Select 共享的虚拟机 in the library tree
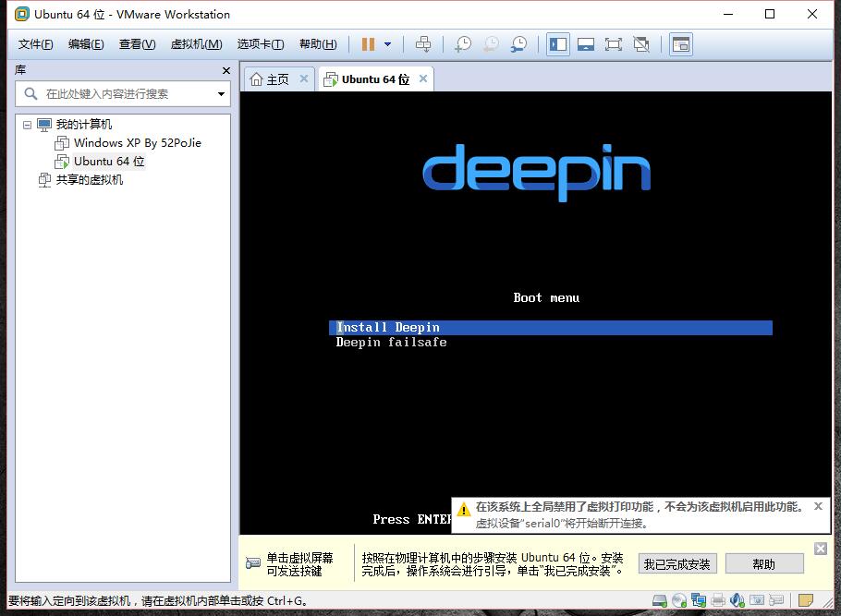Viewport: 841px width, 616px height. pos(89,179)
